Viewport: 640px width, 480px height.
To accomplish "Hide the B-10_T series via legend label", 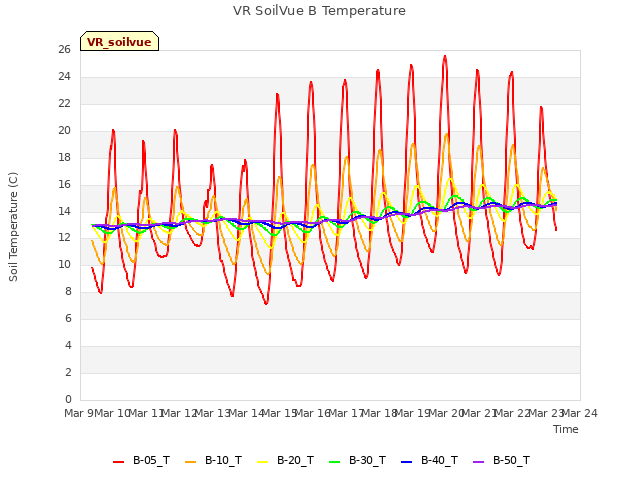I will click(x=223, y=460).
